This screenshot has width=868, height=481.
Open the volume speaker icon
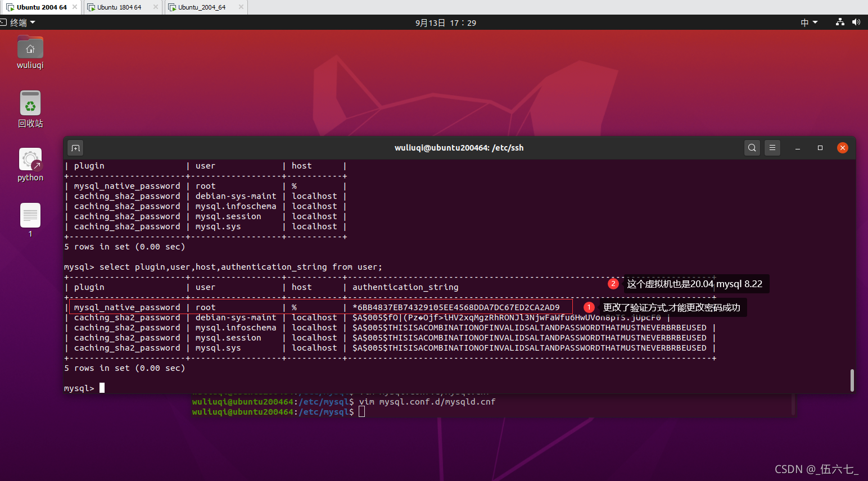coord(856,22)
